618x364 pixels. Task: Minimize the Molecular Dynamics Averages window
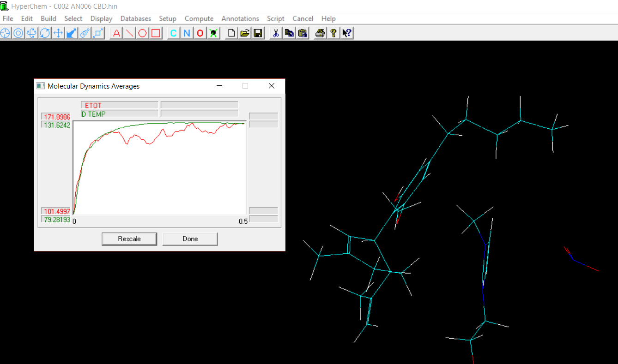219,86
